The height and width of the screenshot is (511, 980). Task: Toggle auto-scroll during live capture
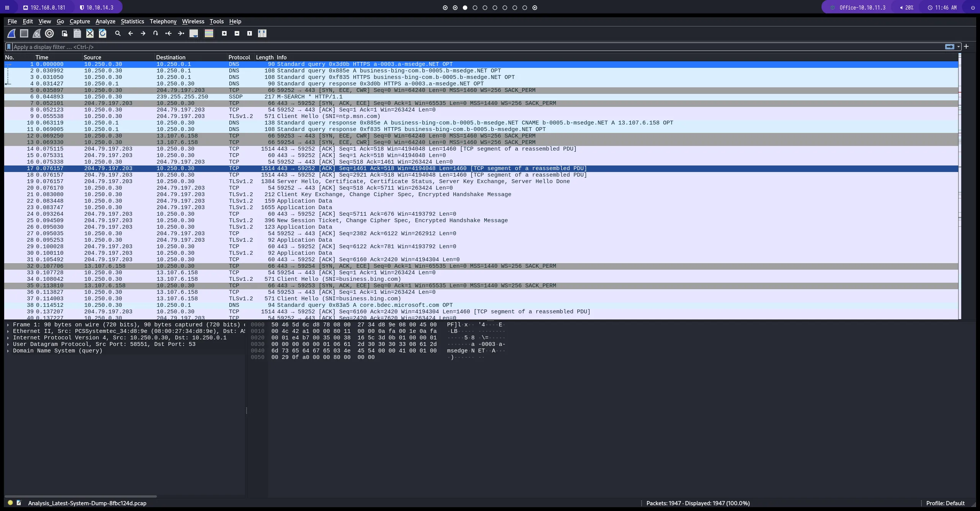click(x=194, y=33)
